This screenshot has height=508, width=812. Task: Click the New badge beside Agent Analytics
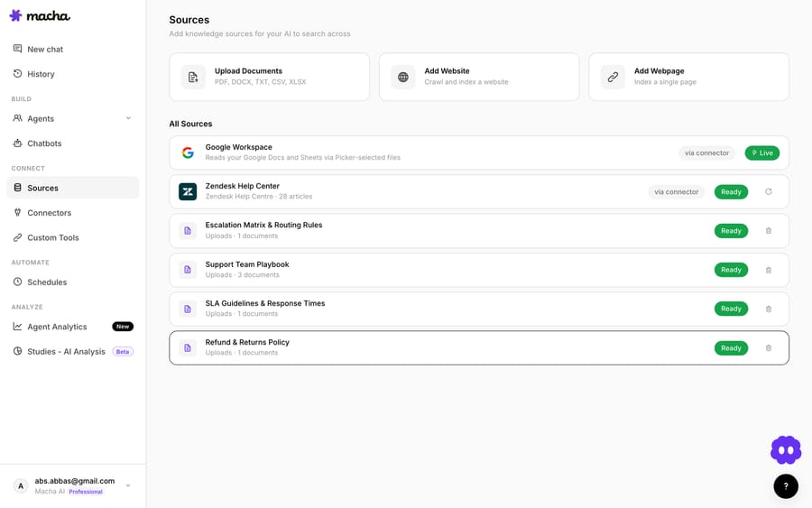click(123, 327)
